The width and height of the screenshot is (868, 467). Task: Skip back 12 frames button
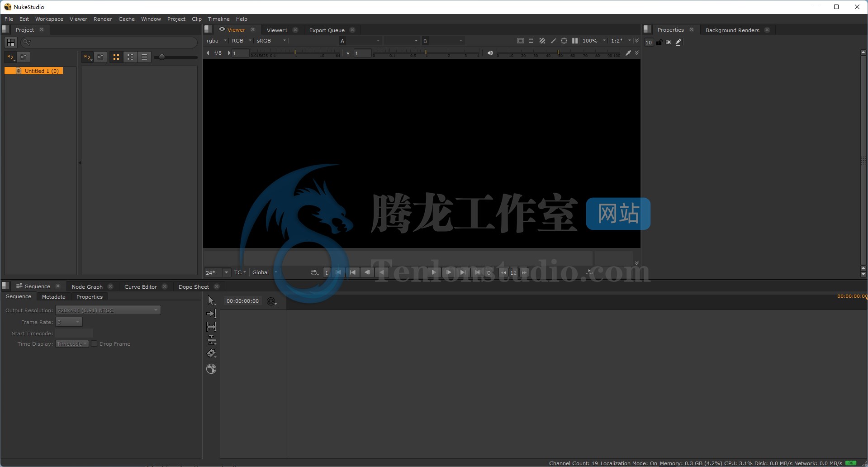point(503,272)
